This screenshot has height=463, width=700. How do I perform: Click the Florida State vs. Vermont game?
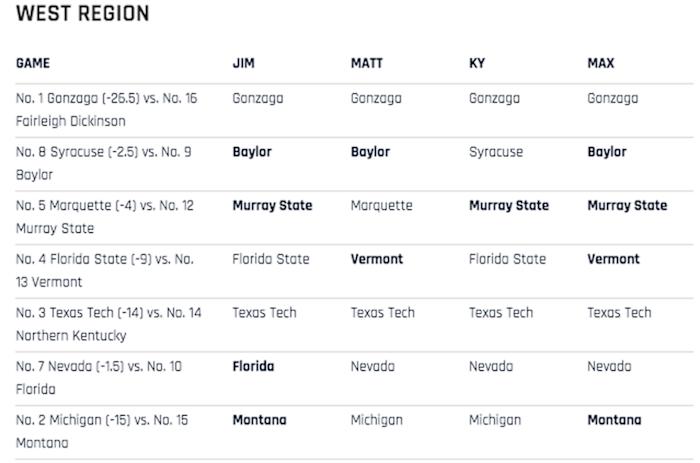[104, 270]
